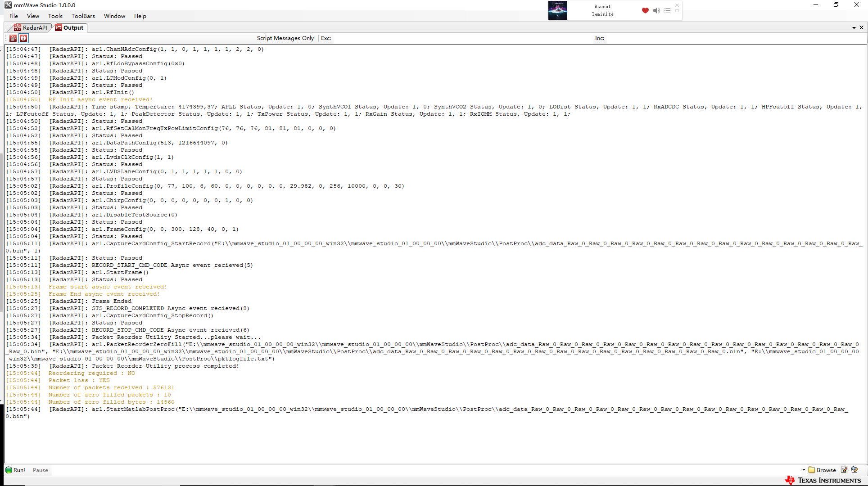Click the Browse folder button
The height and width of the screenshot is (486, 868).
[822, 470]
